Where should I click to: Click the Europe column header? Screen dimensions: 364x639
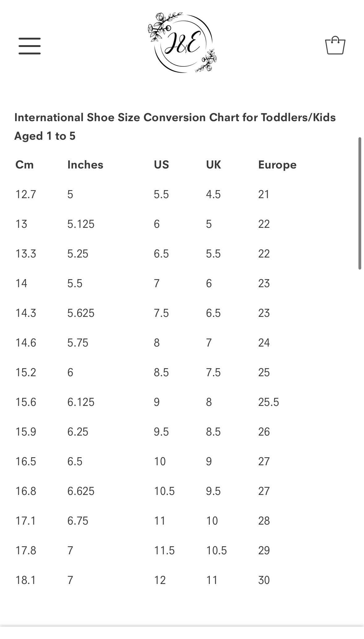tap(277, 165)
